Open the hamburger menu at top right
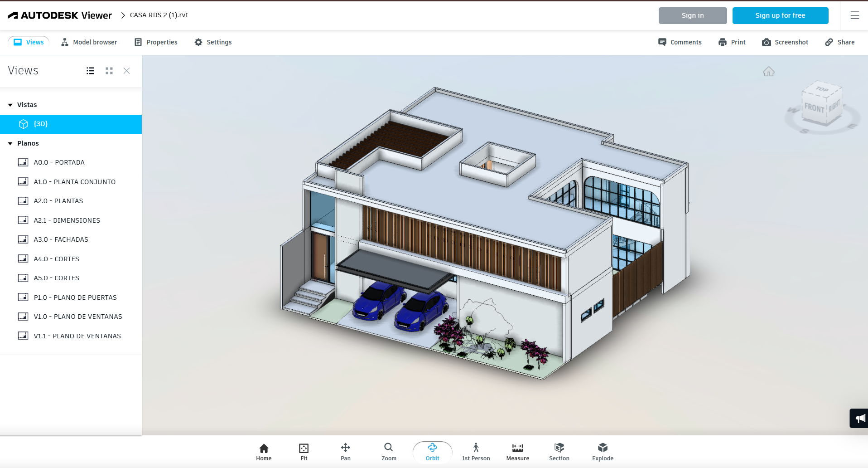The image size is (868, 468). (855, 15)
